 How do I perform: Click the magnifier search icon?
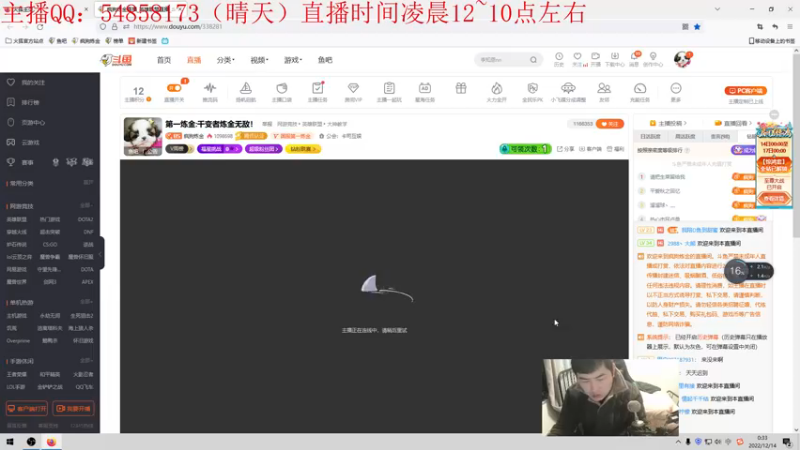pyautogui.click(x=533, y=60)
